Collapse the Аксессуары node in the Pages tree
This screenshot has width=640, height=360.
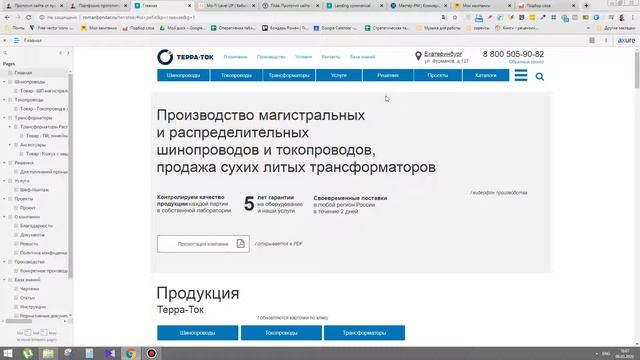pos(10,145)
